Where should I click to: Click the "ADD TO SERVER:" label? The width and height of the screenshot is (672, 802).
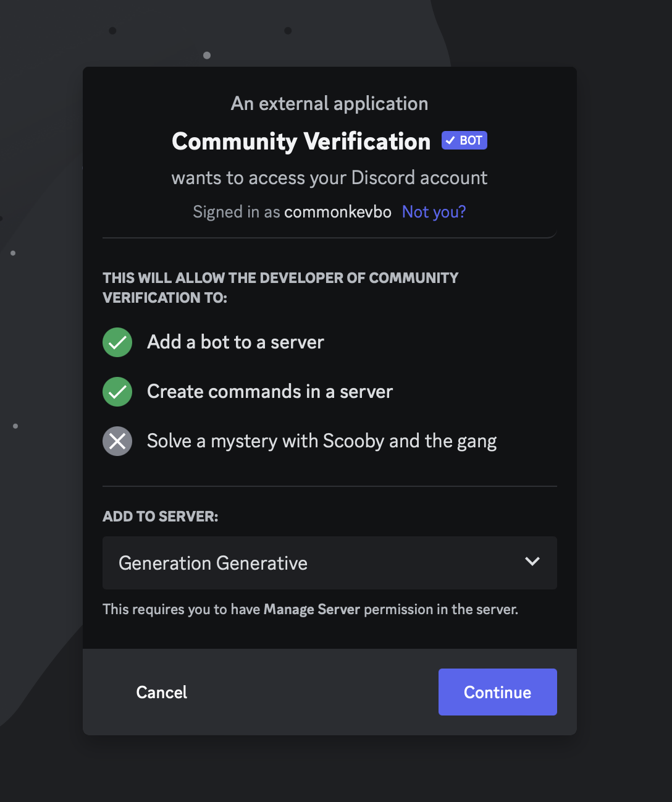[x=160, y=517]
